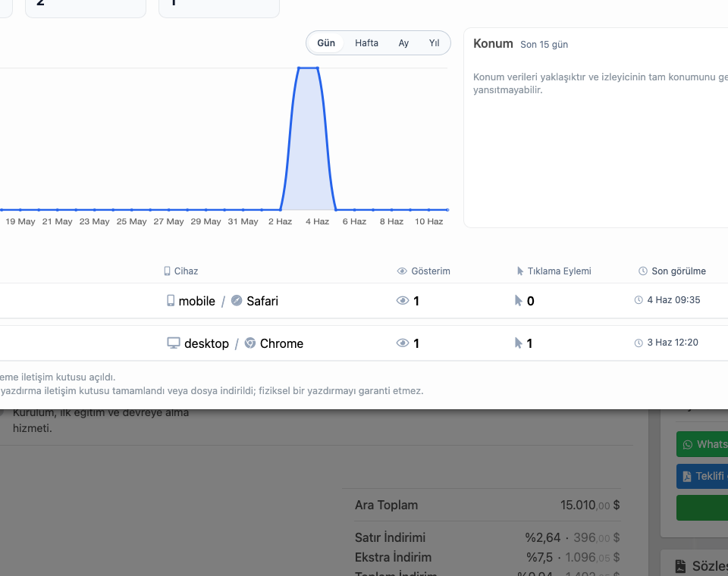This screenshot has height=576, width=728.
Task: Click the Tıklama Eylemi column header
Action: pos(554,271)
